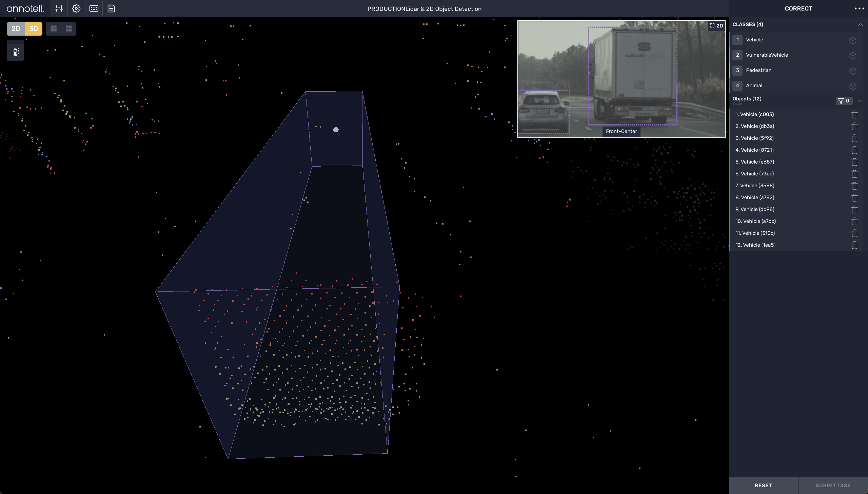The width and height of the screenshot is (868, 494).
Task: Select the Pedestrian class
Action: click(x=796, y=70)
